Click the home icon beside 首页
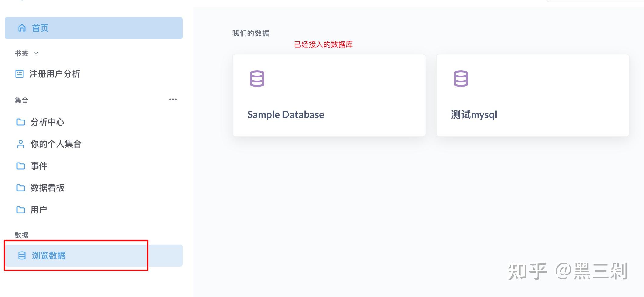 click(x=22, y=28)
